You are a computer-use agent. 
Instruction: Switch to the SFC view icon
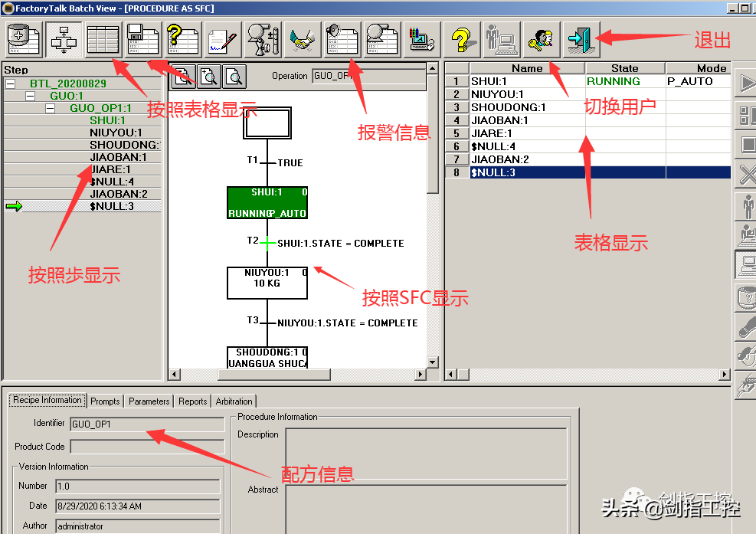(x=63, y=39)
